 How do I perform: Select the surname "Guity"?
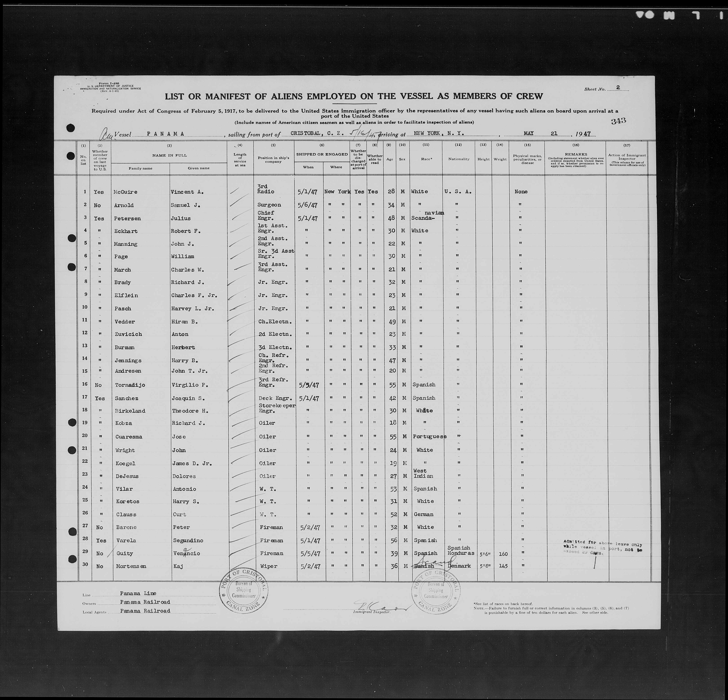[x=124, y=554]
